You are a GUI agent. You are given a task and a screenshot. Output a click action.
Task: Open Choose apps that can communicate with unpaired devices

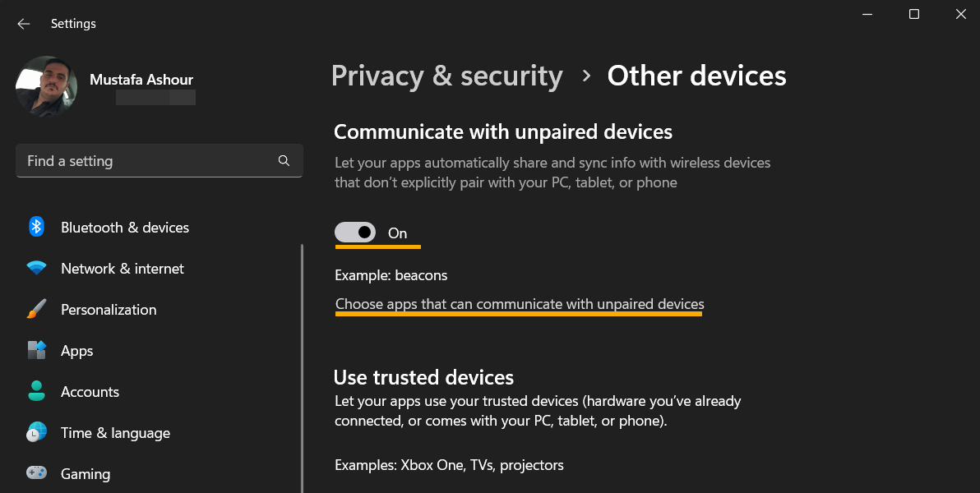click(519, 304)
